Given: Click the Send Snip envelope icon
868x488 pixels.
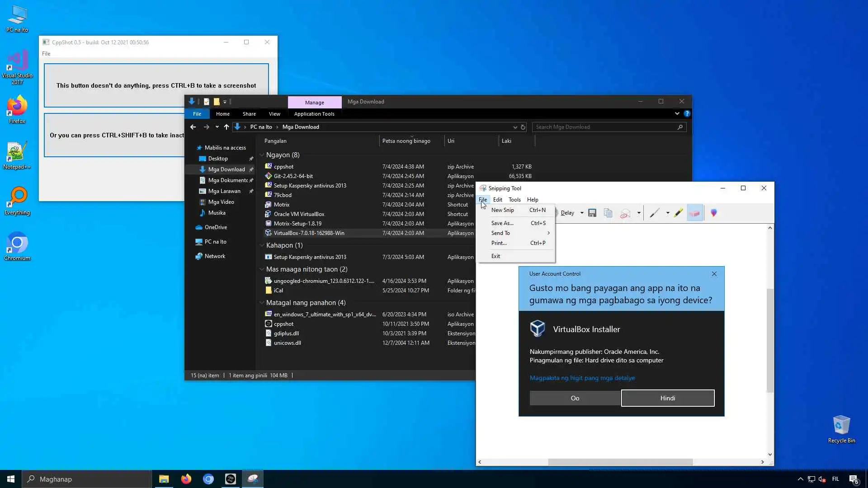Looking at the screenshot, I should click(x=625, y=213).
